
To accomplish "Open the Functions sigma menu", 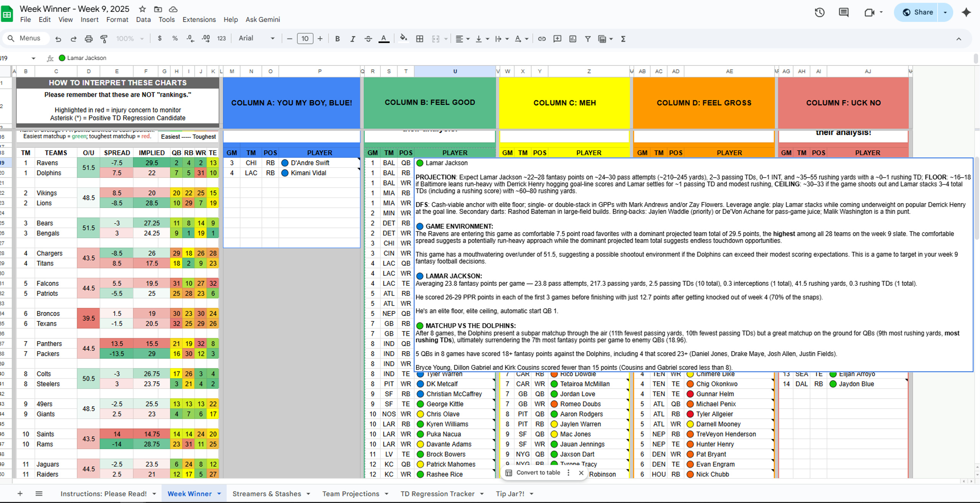I will [x=623, y=39].
